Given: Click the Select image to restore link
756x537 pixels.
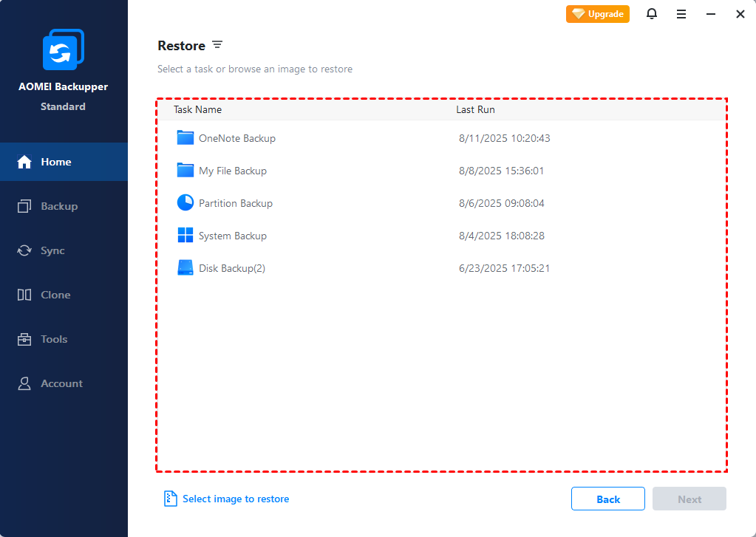Looking at the screenshot, I should click(x=236, y=499).
